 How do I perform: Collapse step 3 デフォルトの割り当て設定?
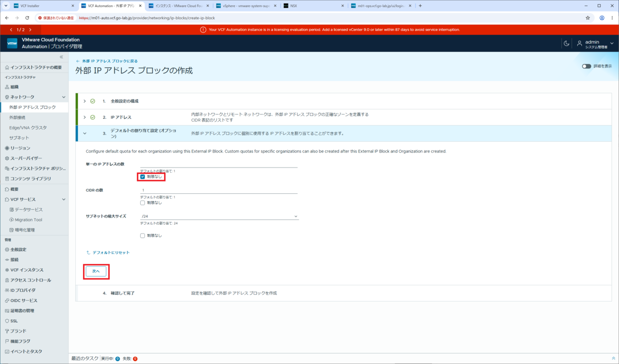[85, 134]
